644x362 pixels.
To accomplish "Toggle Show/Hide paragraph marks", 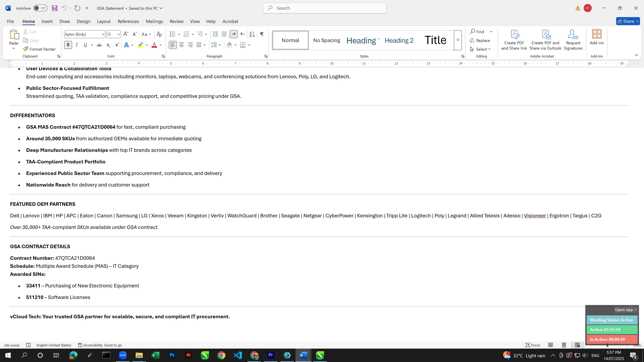I will [262, 34].
